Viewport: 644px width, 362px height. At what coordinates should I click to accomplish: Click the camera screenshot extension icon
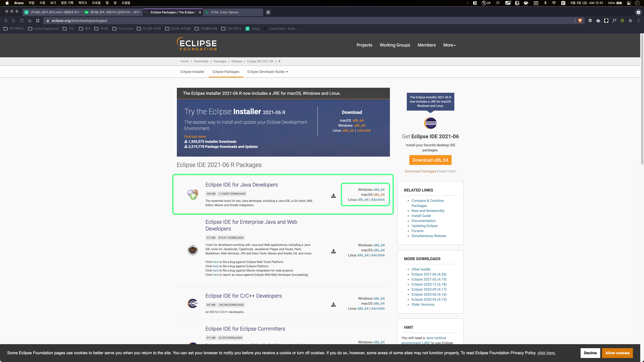click(x=598, y=21)
